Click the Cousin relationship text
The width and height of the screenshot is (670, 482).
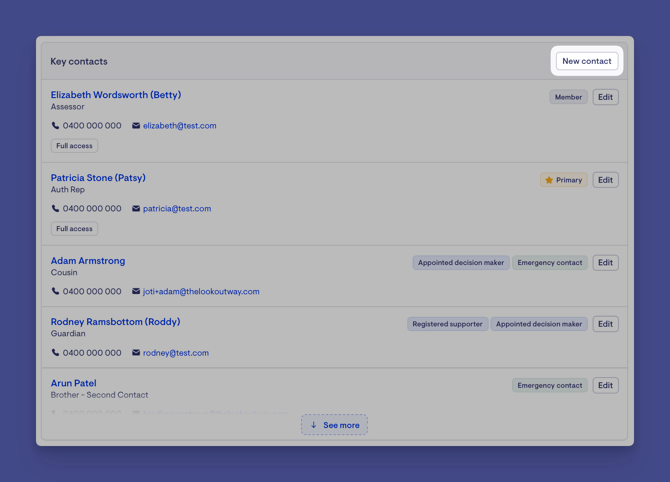tap(64, 273)
